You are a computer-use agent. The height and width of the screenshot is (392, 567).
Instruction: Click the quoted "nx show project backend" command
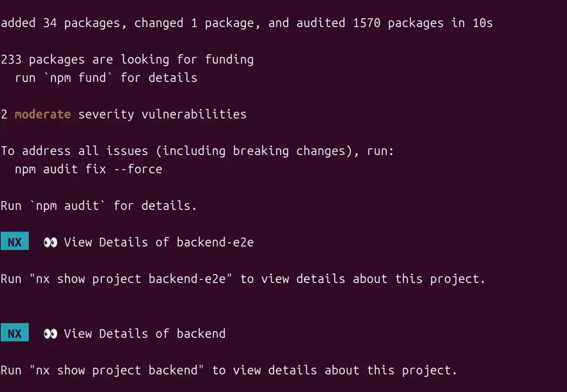point(117,370)
